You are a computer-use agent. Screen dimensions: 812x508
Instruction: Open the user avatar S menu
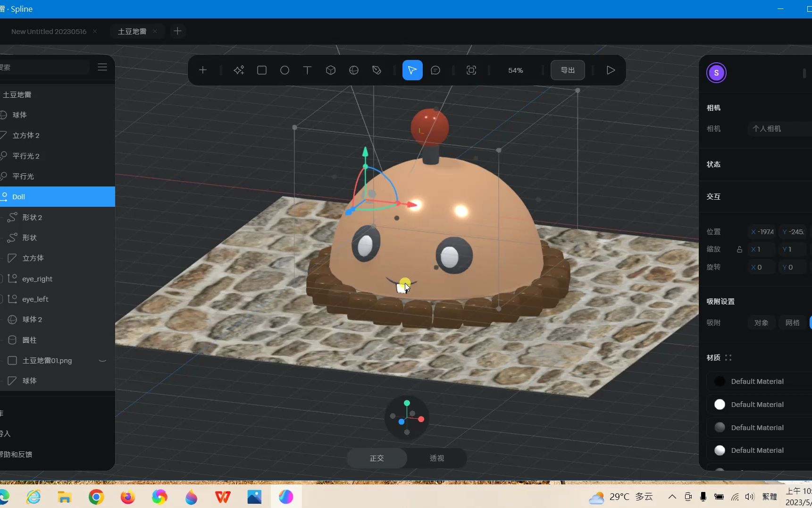(716, 73)
